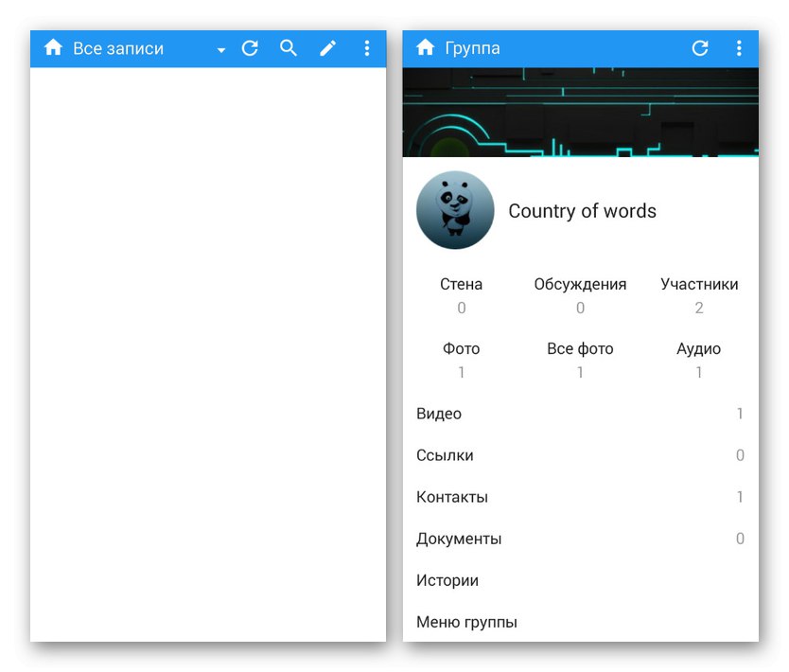Open the Аудио section
789x672 pixels.
(699, 360)
